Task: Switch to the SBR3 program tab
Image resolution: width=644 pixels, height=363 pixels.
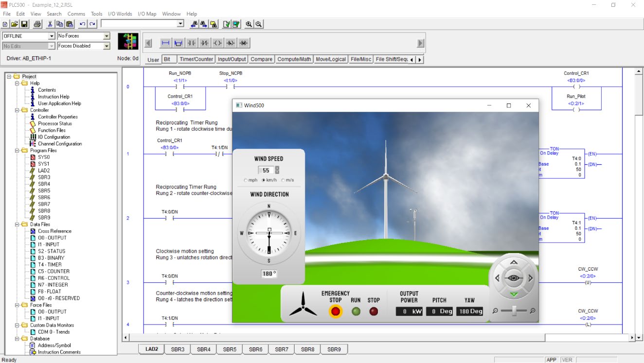Action: 178,349
